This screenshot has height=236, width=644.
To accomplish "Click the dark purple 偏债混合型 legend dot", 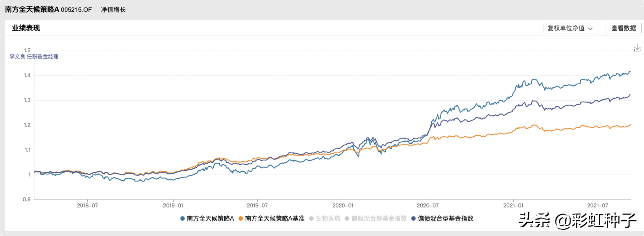I will pos(413,219).
